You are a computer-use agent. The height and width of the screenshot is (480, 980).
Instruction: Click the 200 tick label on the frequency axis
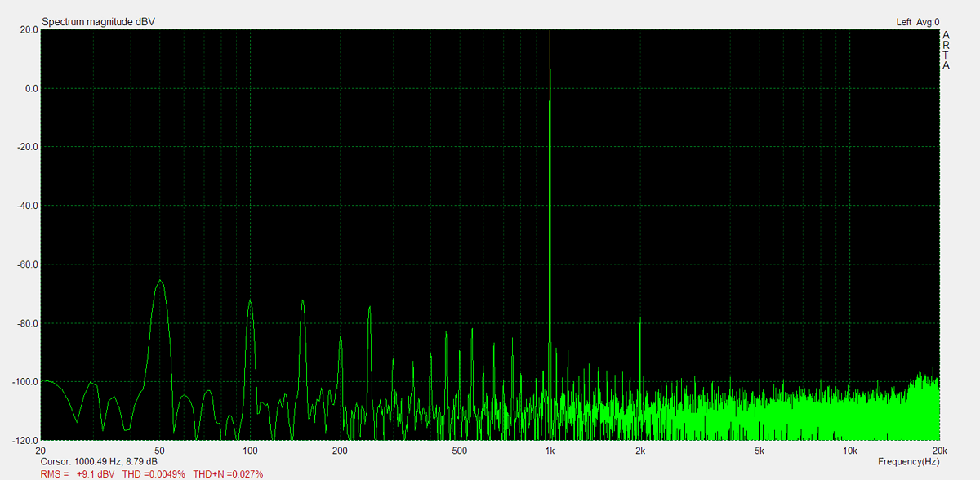340,451
